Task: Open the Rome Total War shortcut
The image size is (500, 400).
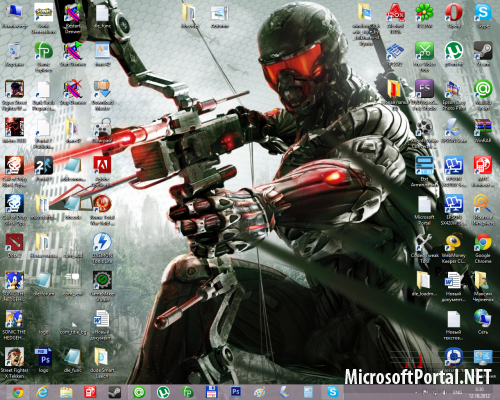Action: [x=102, y=208]
